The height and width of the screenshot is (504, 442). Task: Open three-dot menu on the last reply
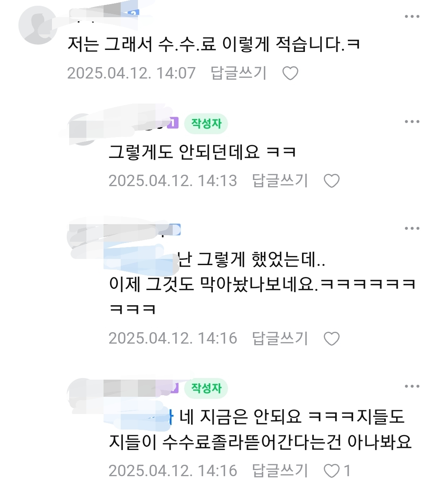[412, 386]
